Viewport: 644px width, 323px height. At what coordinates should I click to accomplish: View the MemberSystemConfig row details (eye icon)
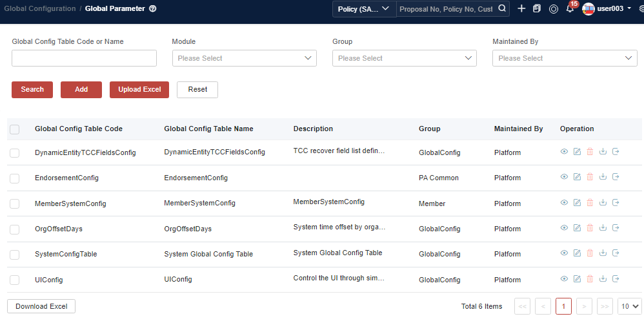(x=565, y=202)
